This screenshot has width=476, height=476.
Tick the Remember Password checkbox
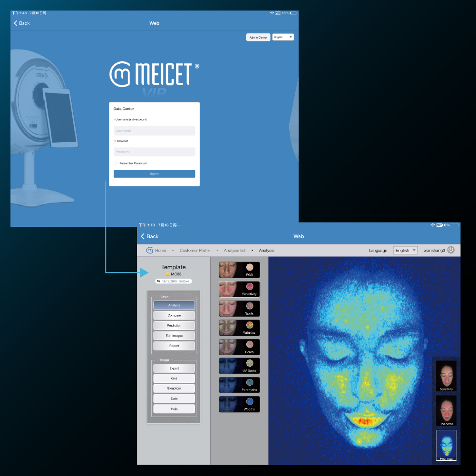pos(115,163)
